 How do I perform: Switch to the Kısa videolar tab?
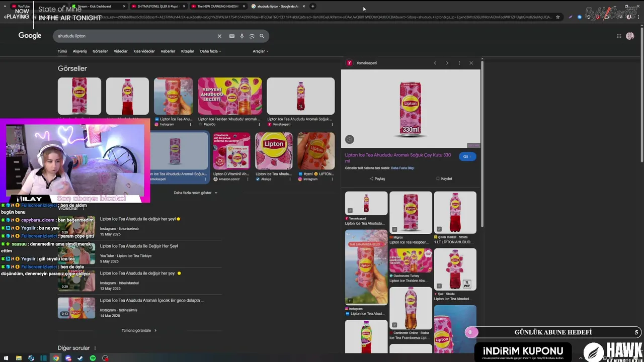point(144,51)
